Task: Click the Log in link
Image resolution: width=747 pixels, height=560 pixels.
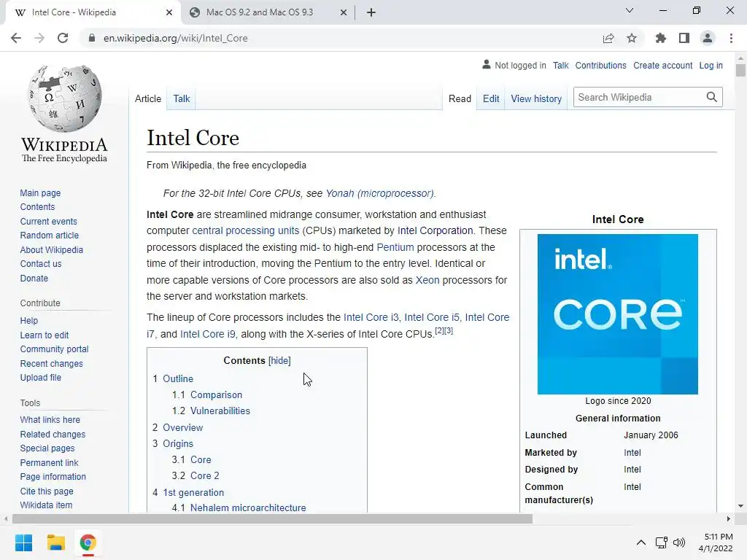Action: pyautogui.click(x=711, y=65)
